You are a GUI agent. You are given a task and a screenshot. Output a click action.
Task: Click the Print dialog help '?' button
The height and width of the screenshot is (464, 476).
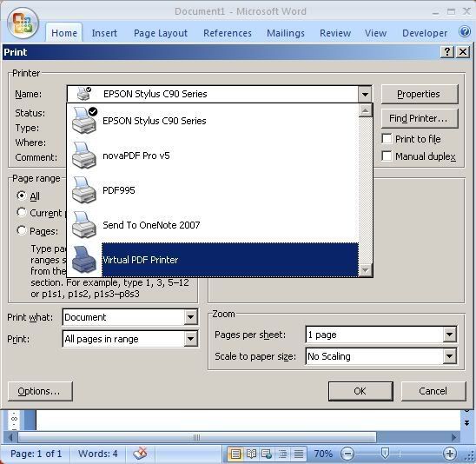(x=447, y=52)
